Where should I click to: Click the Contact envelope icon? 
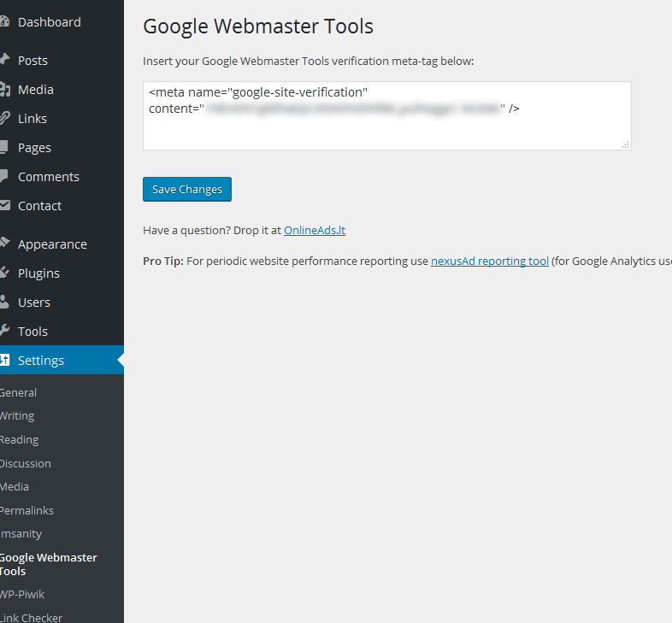click(x=5, y=205)
